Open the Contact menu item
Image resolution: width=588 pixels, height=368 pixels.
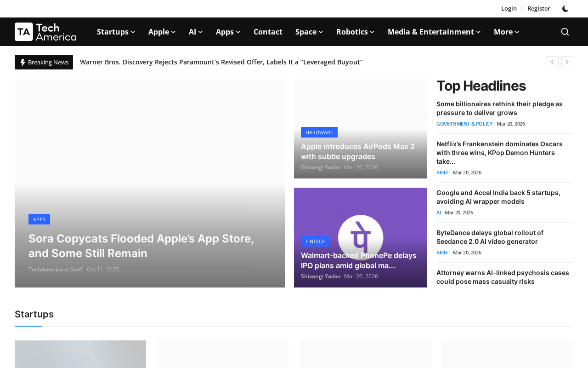[x=268, y=32]
